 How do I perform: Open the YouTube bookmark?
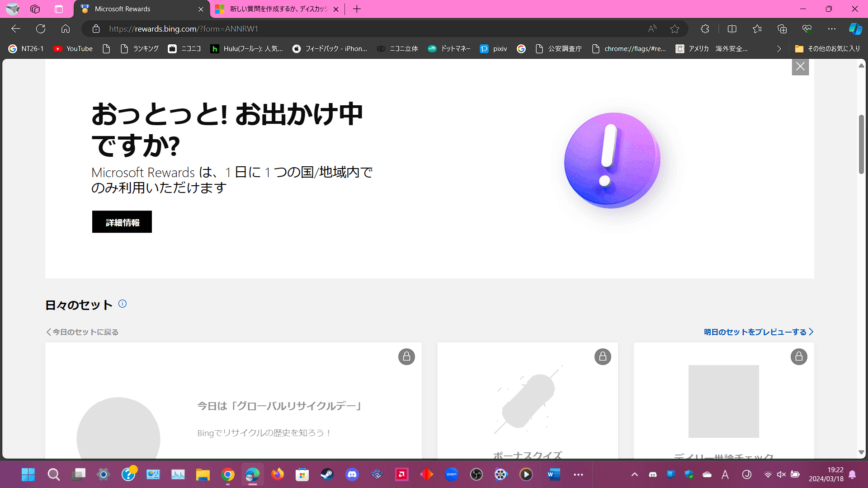[x=73, y=49]
